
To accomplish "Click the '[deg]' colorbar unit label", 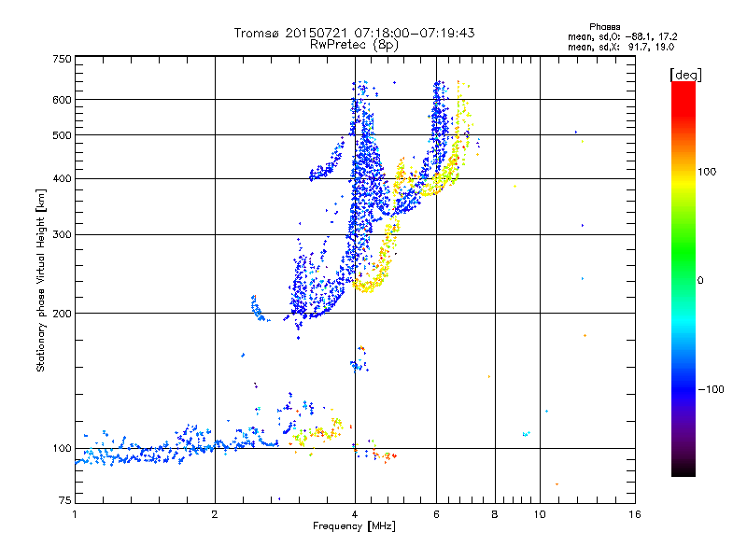I will pyautogui.click(x=685, y=75).
